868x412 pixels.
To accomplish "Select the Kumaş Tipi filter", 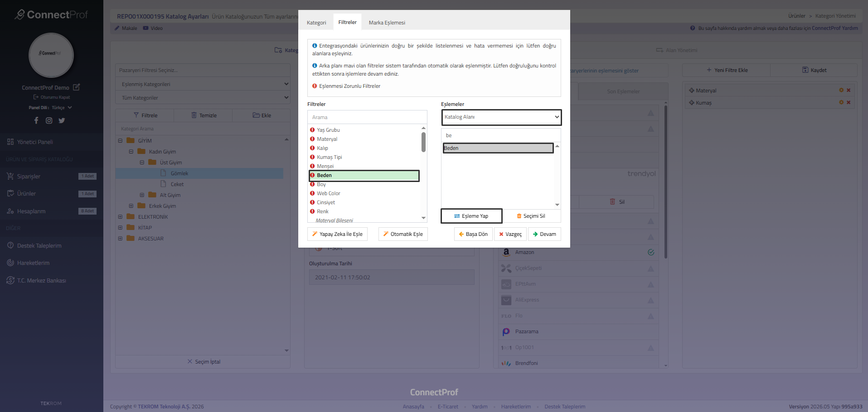I will (x=329, y=157).
